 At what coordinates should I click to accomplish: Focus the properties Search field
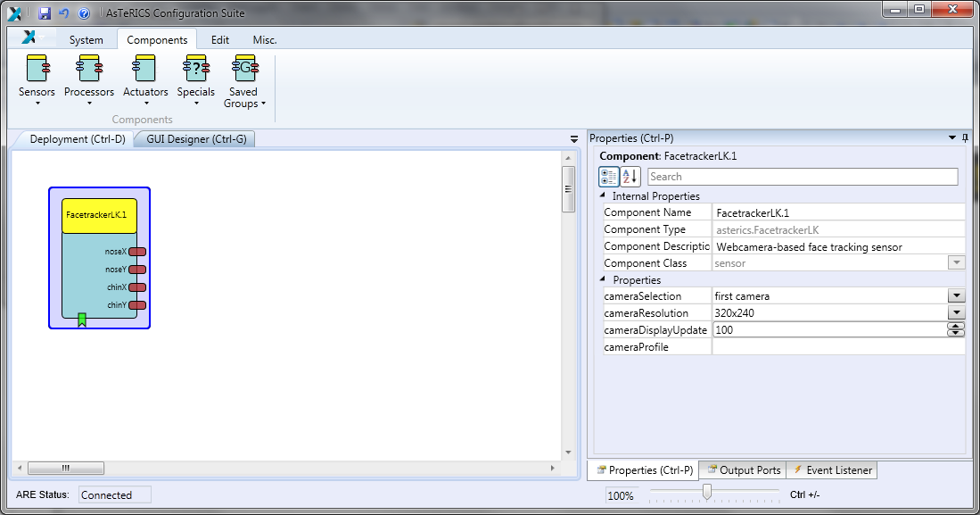(803, 177)
